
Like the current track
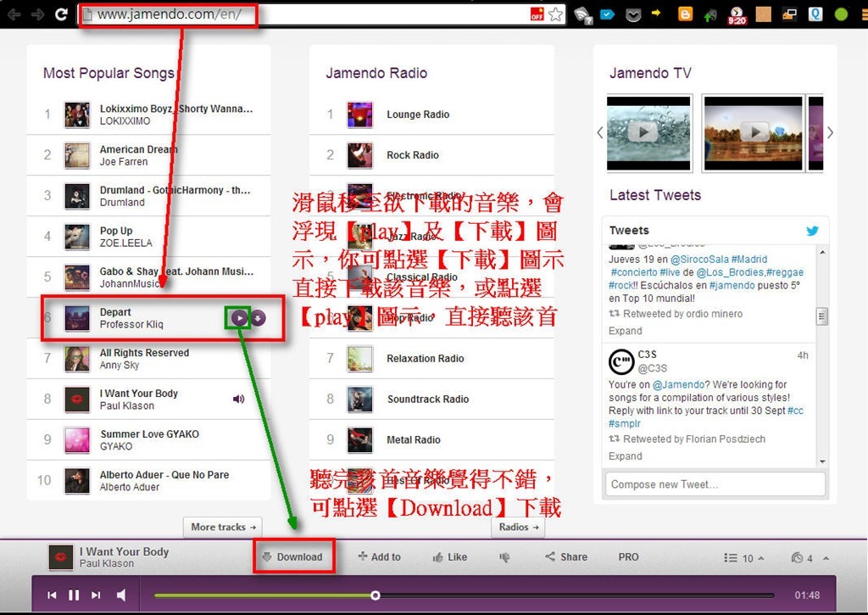pyautogui.click(x=449, y=556)
